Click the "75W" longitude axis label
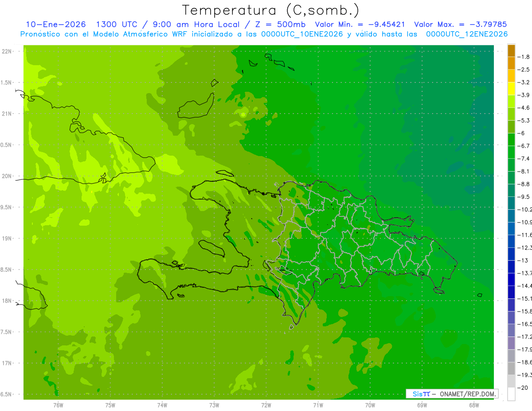The image size is (532, 411). click(x=110, y=406)
